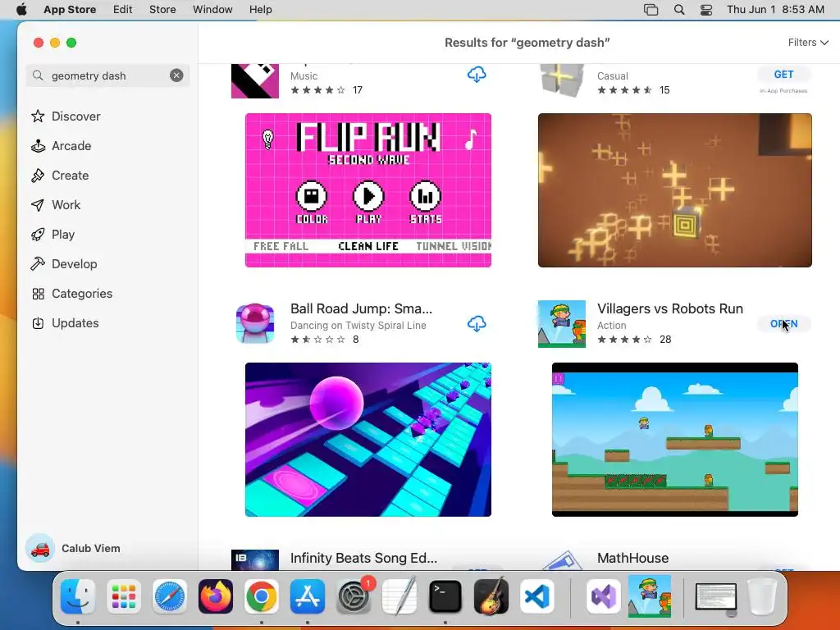The height and width of the screenshot is (630, 840).
Task: Open the Window menu
Action: 212,10
